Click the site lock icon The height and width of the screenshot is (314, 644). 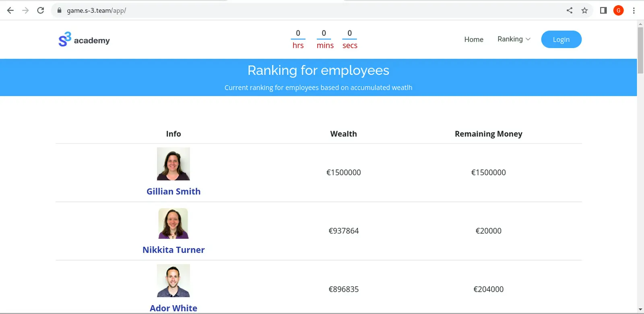point(60,10)
